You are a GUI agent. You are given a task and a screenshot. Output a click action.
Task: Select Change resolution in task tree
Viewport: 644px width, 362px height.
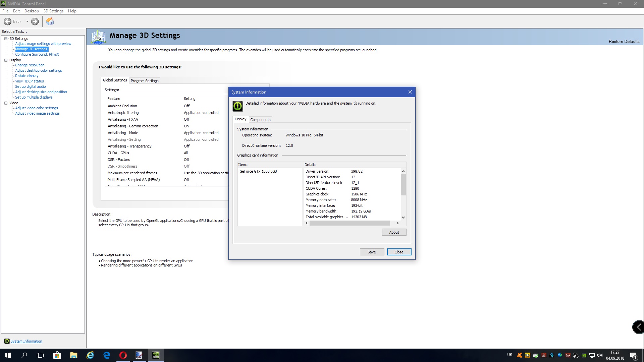[30, 65]
